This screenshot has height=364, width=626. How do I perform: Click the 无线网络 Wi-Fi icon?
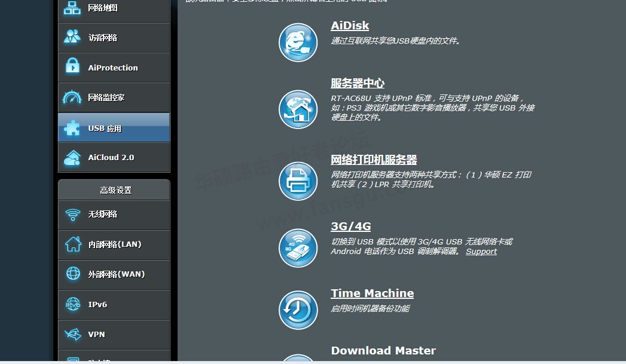click(73, 215)
